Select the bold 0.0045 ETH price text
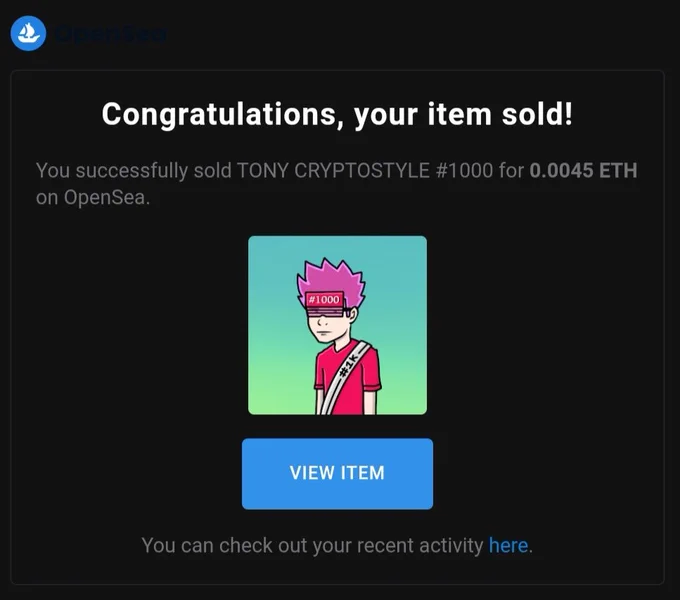This screenshot has height=600, width=680. [x=583, y=170]
